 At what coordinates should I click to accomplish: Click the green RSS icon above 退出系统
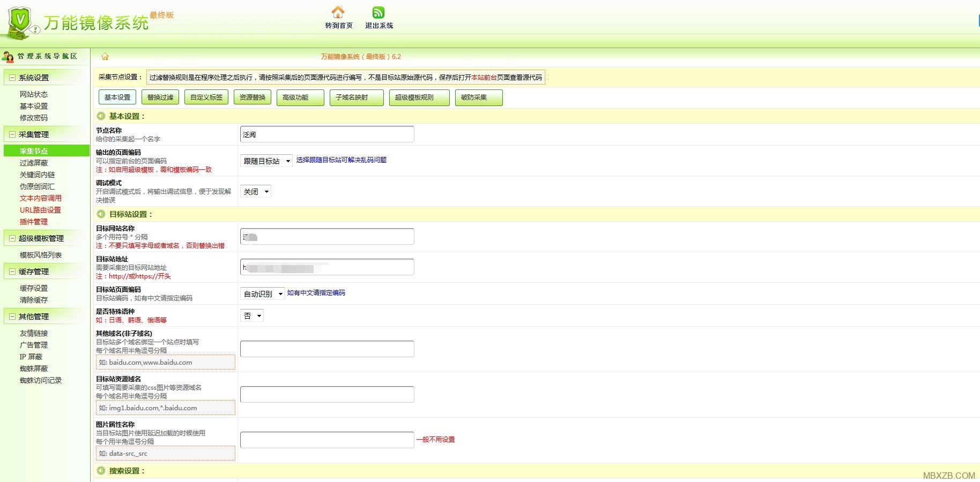(x=378, y=12)
